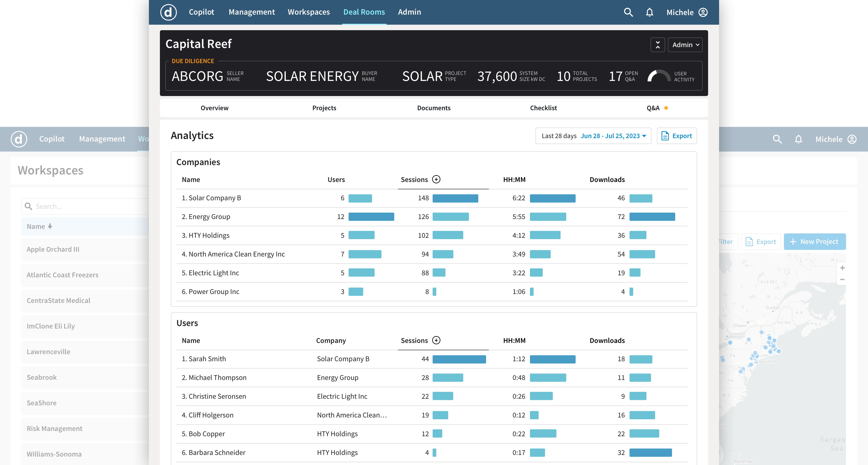The image size is (868, 465).
Task: Open Copilot in the background window nav
Action: point(52,139)
